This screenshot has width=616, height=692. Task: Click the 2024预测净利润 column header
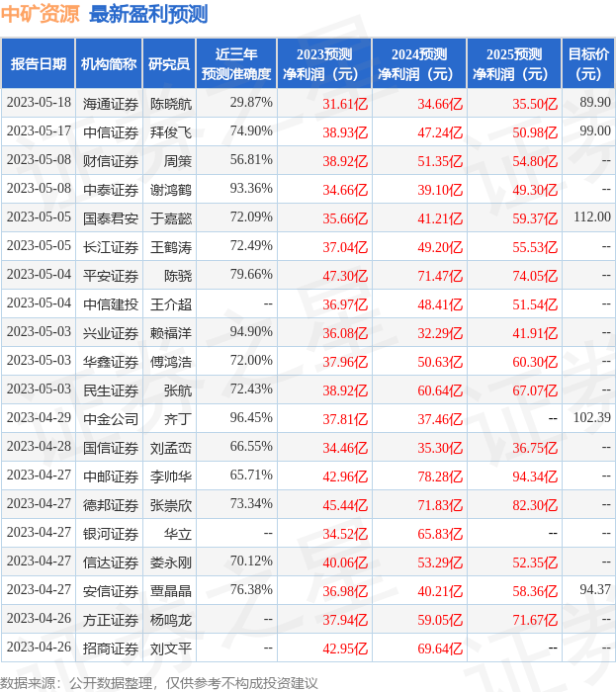click(x=419, y=63)
